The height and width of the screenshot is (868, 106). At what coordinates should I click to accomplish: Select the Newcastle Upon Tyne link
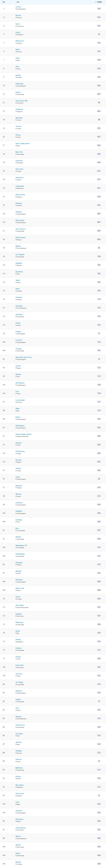24,357
